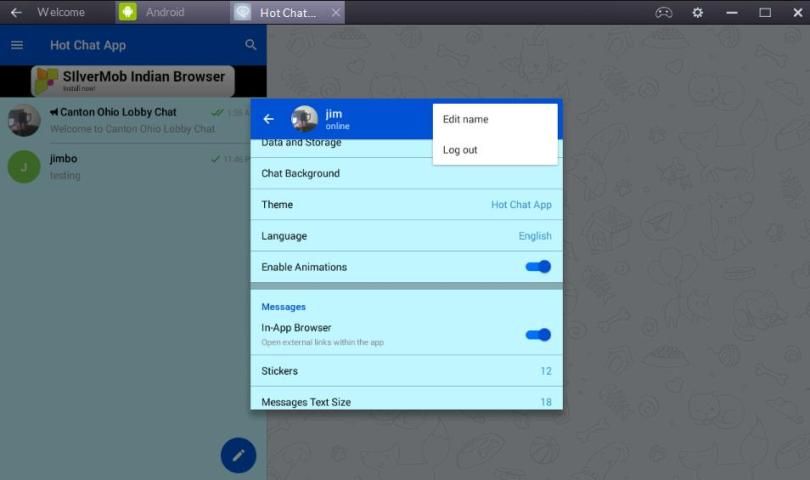Open the Language setting showing English

pos(406,236)
